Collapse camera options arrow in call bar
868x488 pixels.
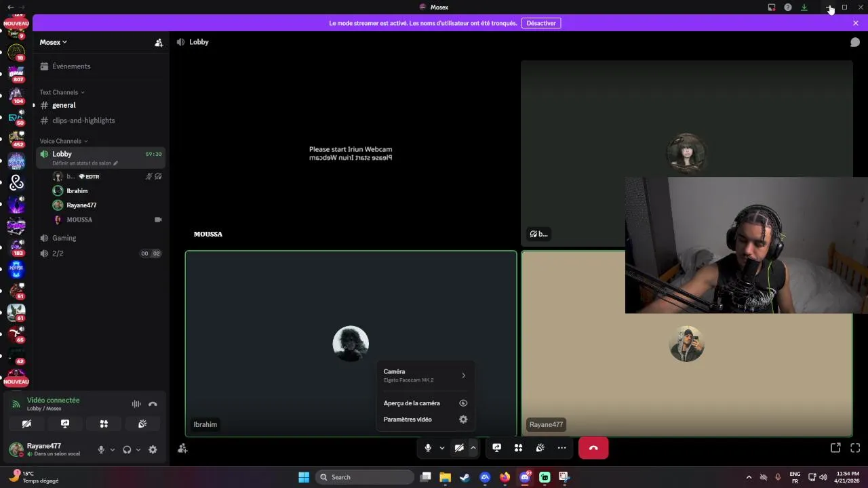(x=473, y=448)
